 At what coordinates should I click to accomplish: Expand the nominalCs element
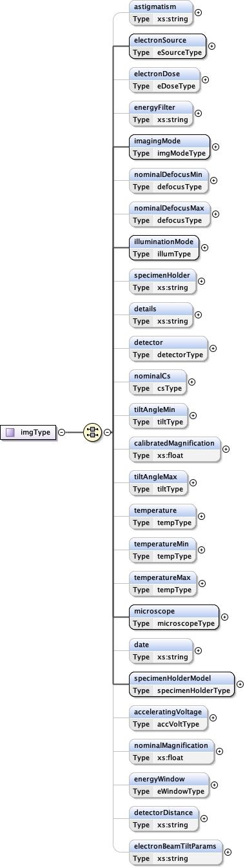(191, 382)
